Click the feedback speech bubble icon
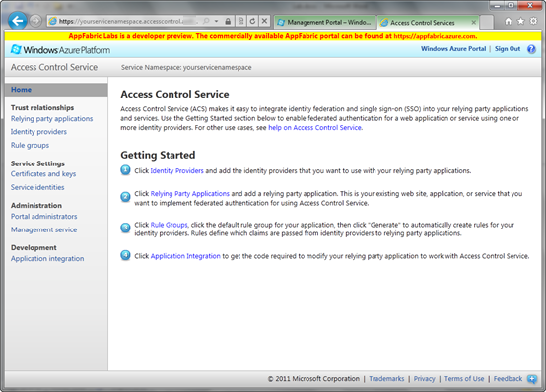Image resolution: width=546 pixels, height=392 pixels. (532, 379)
